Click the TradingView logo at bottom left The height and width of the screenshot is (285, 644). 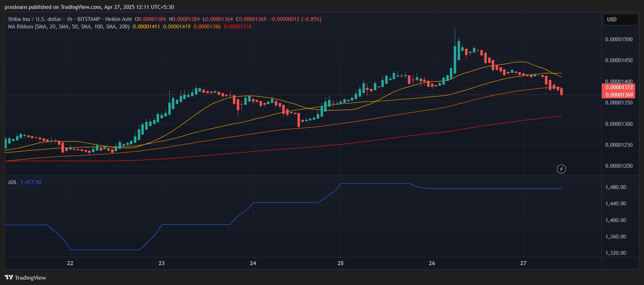click(x=25, y=278)
